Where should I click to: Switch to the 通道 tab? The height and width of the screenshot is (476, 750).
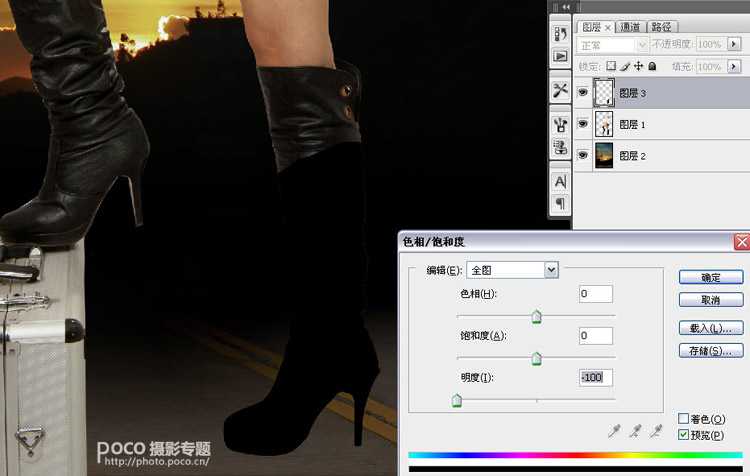[630, 27]
